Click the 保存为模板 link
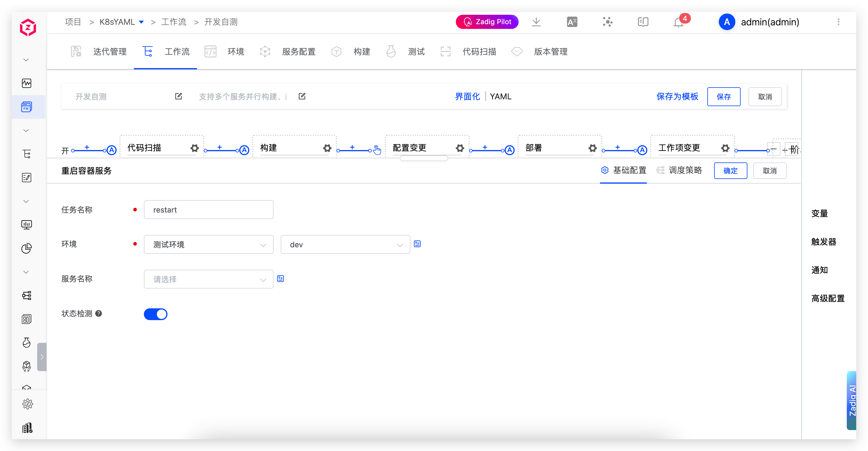868x451 pixels. [x=677, y=96]
